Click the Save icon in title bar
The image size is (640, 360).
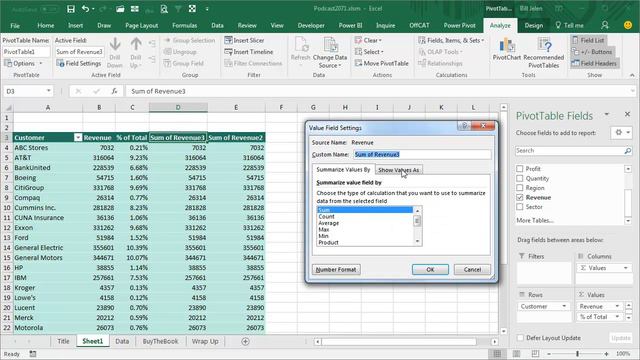click(x=71, y=9)
